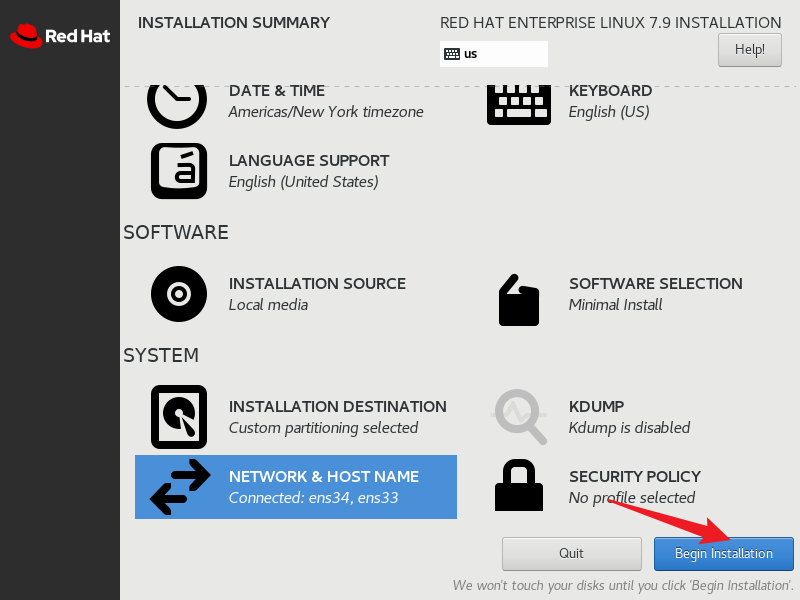Open the Help! button

[749, 50]
